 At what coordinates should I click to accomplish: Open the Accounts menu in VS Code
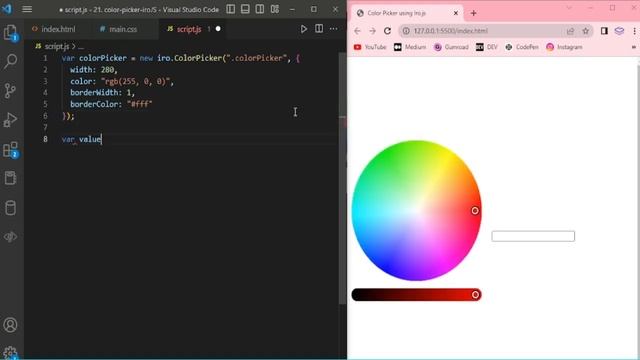tap(10, 325)
